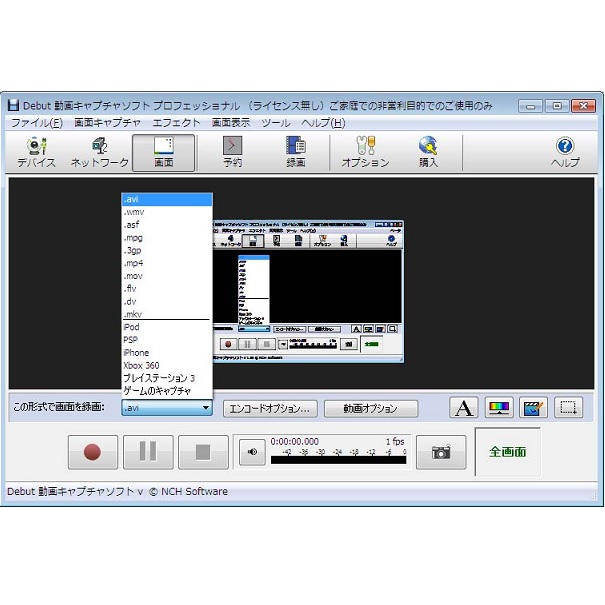Collapse the .avi format combo box arrow
Image resolution: width=605 pixels, height=605 pixels.
tap(206, 408)
